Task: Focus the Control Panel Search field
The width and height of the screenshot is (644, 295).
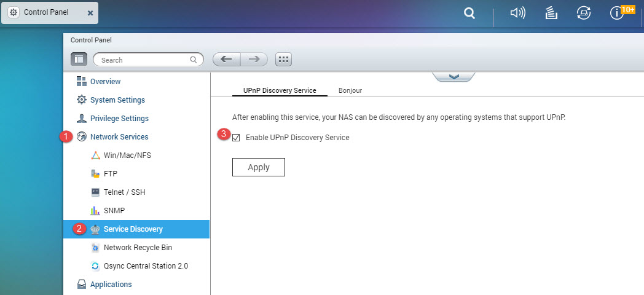Action: (x=148, y=60)
